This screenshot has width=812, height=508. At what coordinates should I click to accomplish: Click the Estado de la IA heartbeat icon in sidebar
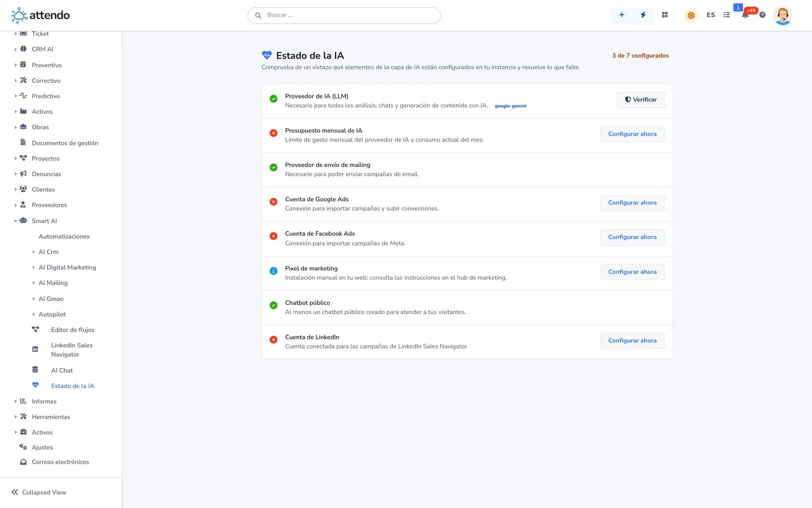pos(35,385)
